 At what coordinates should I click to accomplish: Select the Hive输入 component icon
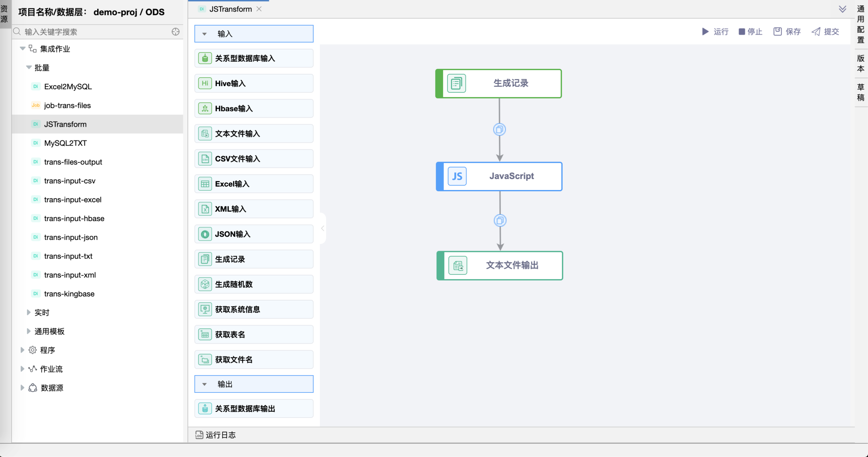pyautogui.click(x=205, y=83)
